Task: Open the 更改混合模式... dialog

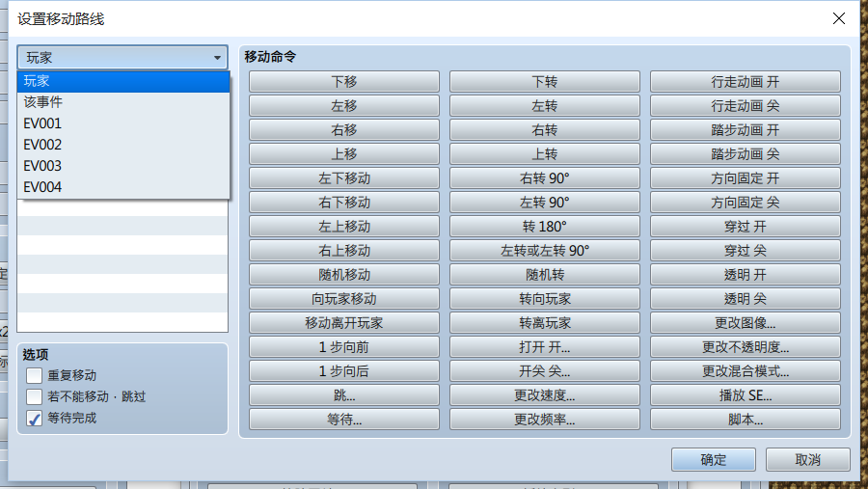Action: (746, 371)
